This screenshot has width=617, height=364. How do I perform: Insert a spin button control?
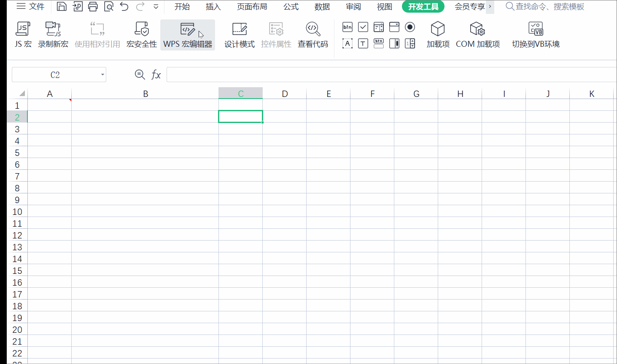[x=410, y=43]
